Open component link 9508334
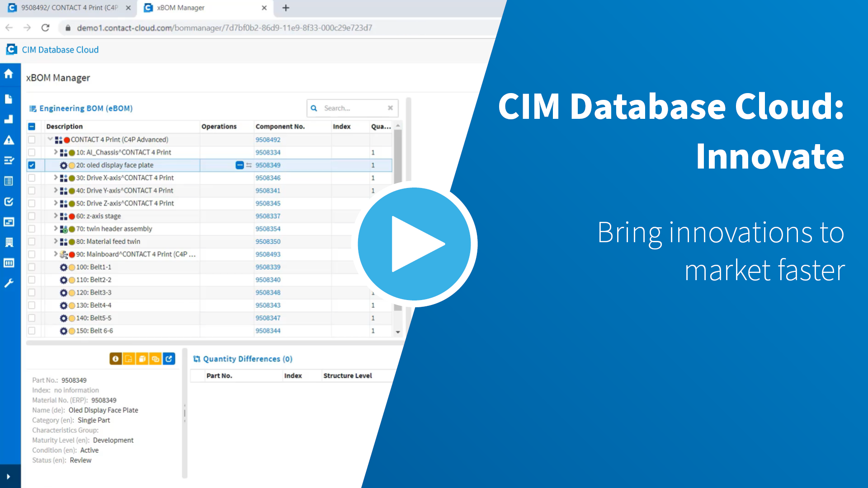Screen dimensions: 868x488 click(x=268, y=152)
